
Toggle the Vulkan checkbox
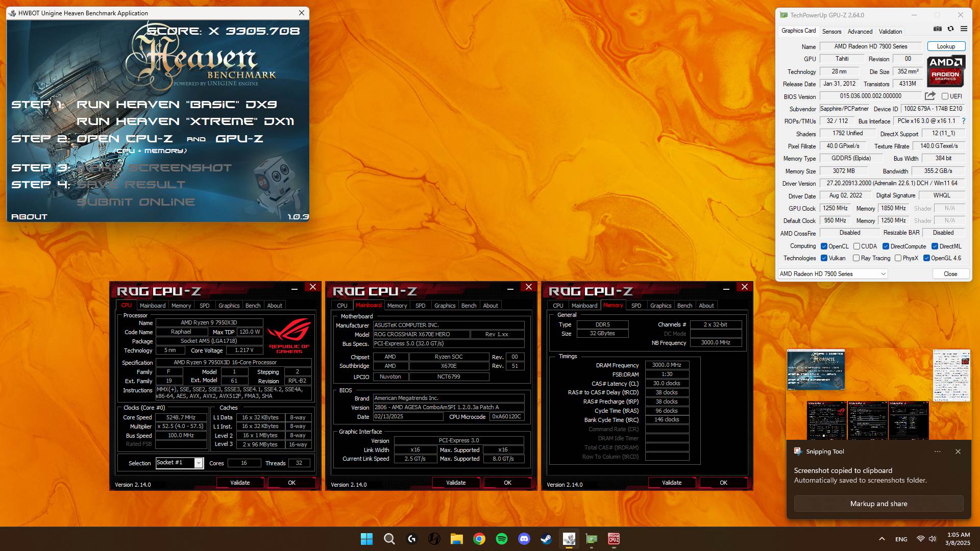pos(824,258)
